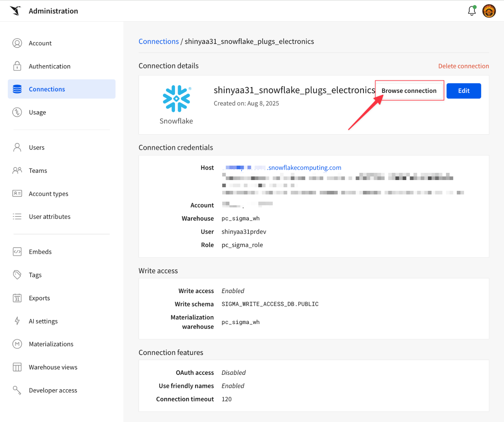Click the Embeds code icon
Image resolution: width=504 pixels, height=422 pixels.
[x=17, y=252]
